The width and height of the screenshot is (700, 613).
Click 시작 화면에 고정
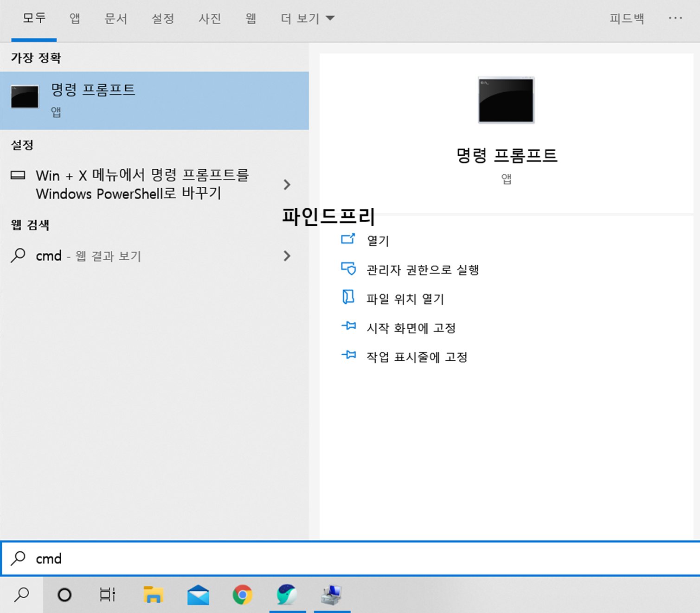coord(411,328)
